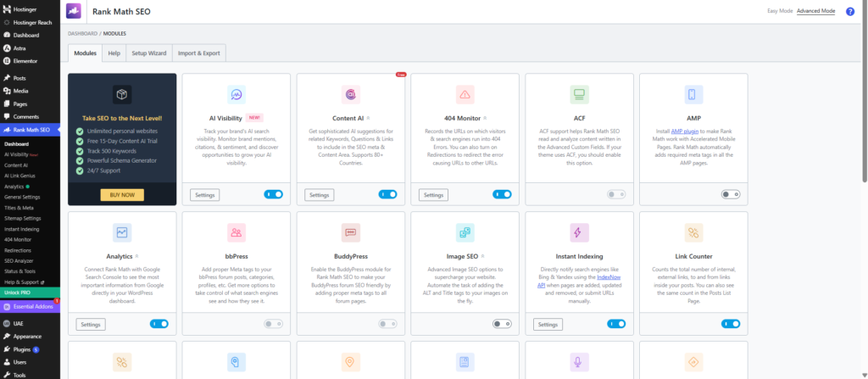Click the Hostinger logo icon in the sidebar
The image size is (868, 379).
pyautogui.click(x=7, y=10)
